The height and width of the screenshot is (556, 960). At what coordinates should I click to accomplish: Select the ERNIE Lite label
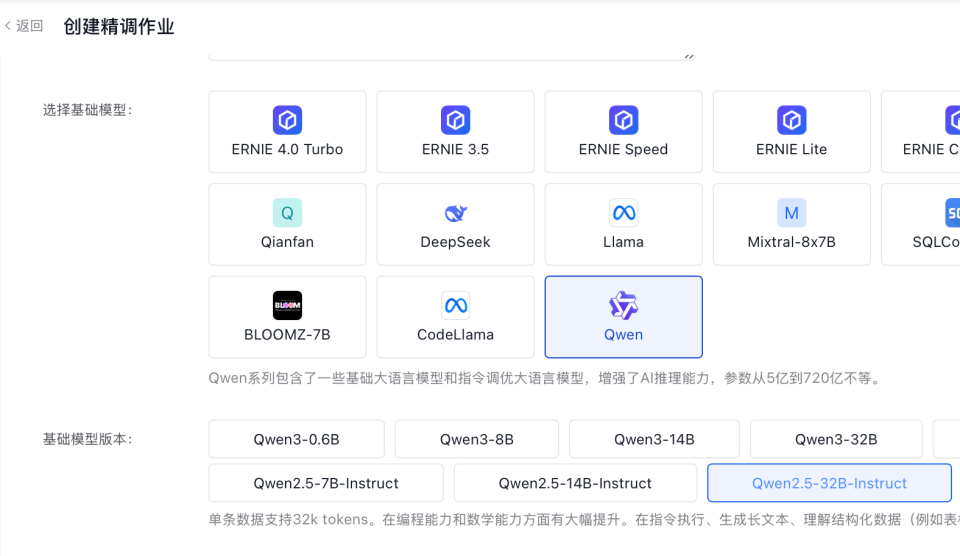pos(791,149)
